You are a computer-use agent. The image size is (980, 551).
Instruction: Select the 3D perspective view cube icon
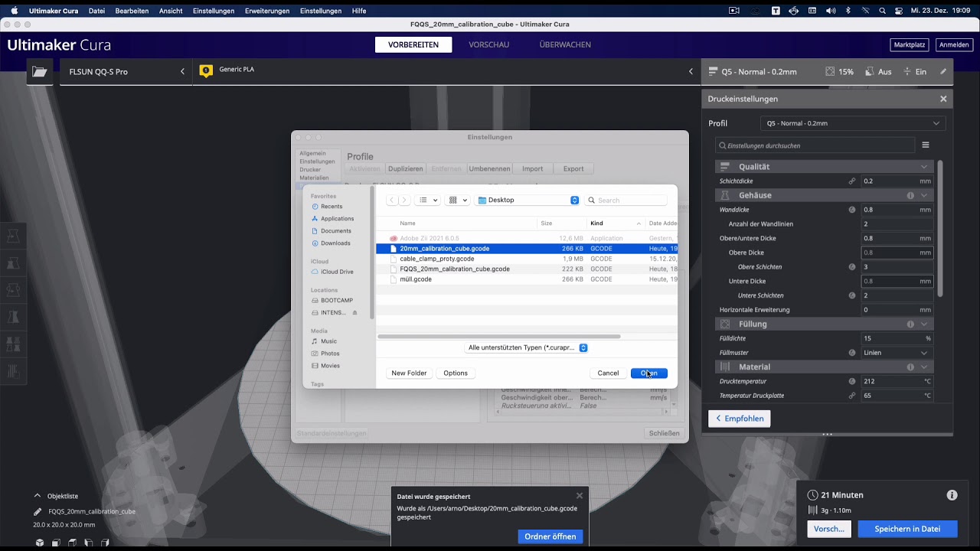coord(40,543)
